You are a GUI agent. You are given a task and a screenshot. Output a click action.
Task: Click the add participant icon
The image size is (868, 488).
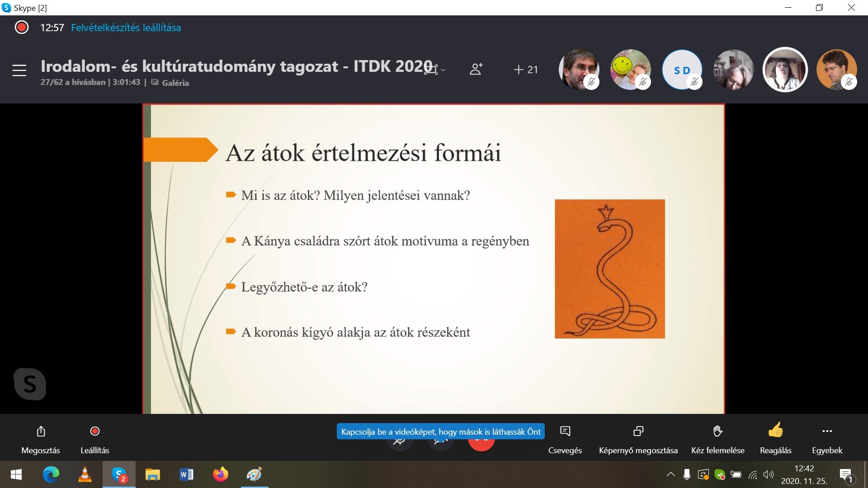click(476, 69)
